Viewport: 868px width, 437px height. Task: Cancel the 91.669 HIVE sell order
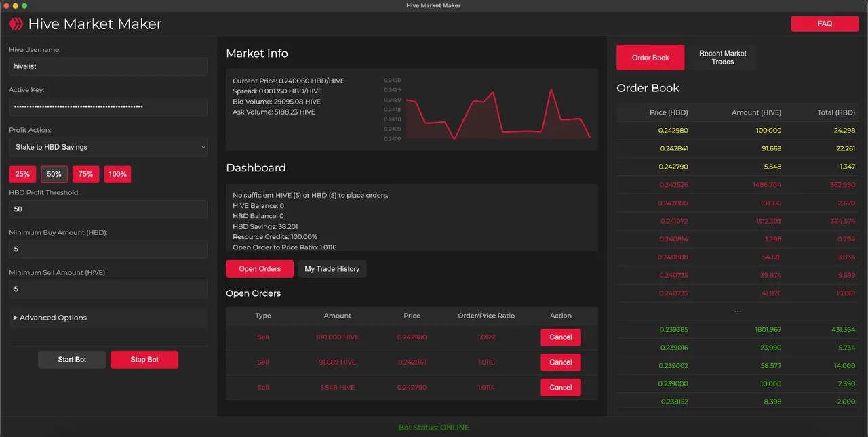click(561, 362)
